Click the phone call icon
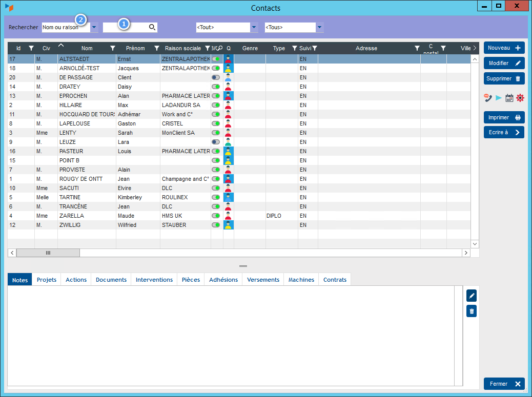This screenshot has width=532, height=397. tap(488, 97)
